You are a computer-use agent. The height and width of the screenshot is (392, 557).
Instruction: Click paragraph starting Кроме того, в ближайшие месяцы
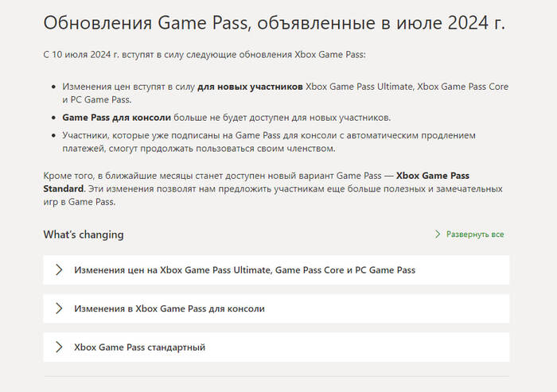point(273,188)
